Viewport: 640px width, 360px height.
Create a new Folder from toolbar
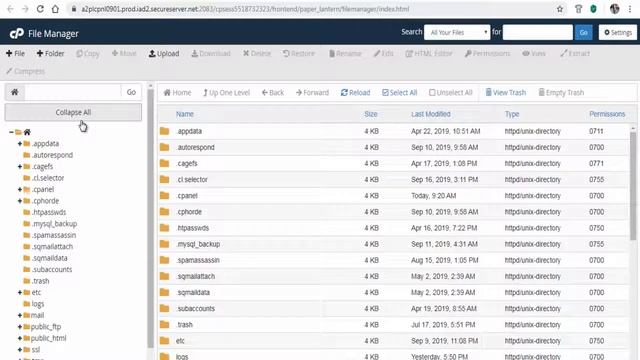click(x=51, y=53)
